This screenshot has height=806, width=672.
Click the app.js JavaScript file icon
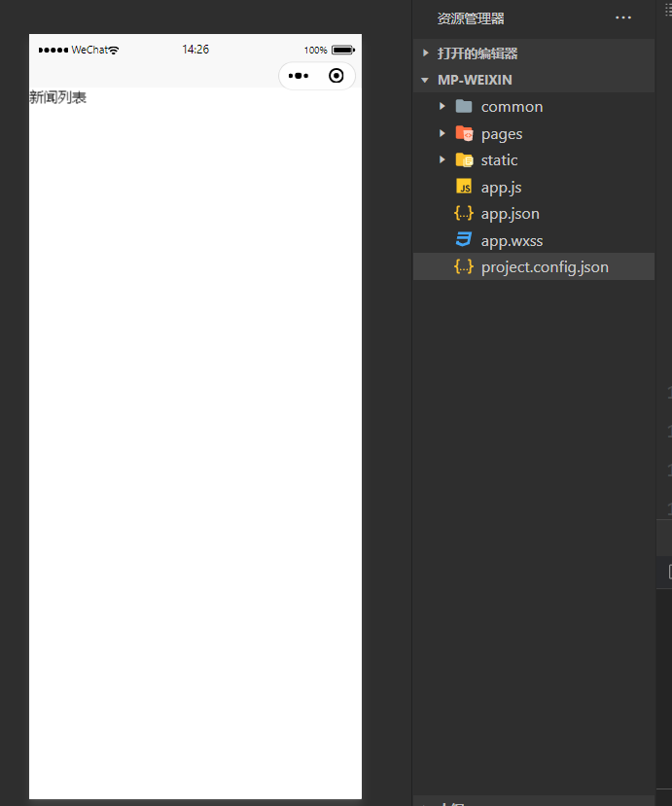[x=464, y=186]
